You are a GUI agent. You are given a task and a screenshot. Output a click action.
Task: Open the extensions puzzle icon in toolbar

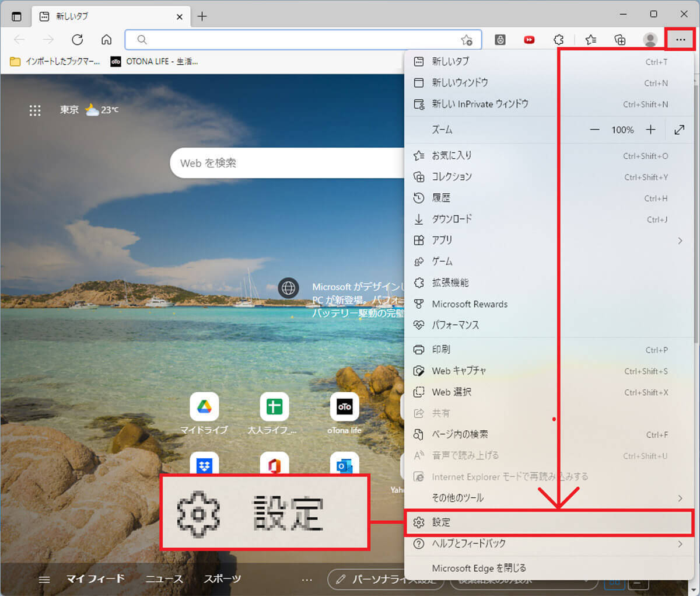558,40
